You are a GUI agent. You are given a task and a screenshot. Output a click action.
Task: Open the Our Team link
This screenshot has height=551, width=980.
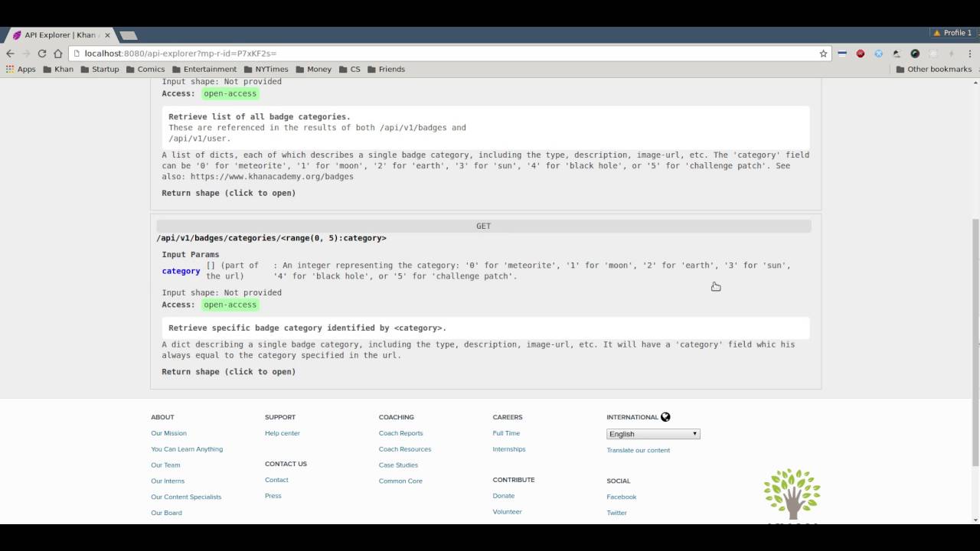[165, 465]
